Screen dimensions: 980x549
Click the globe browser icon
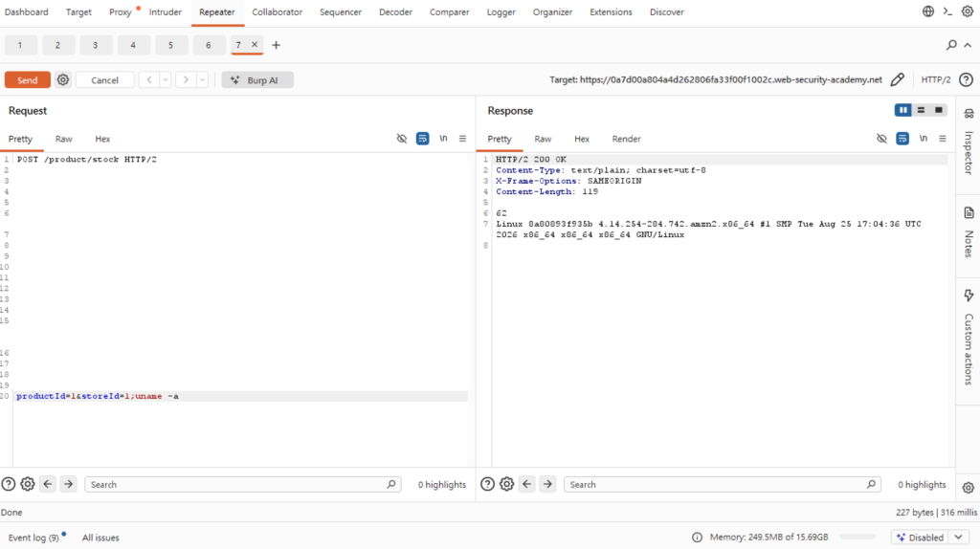point(928,11)
